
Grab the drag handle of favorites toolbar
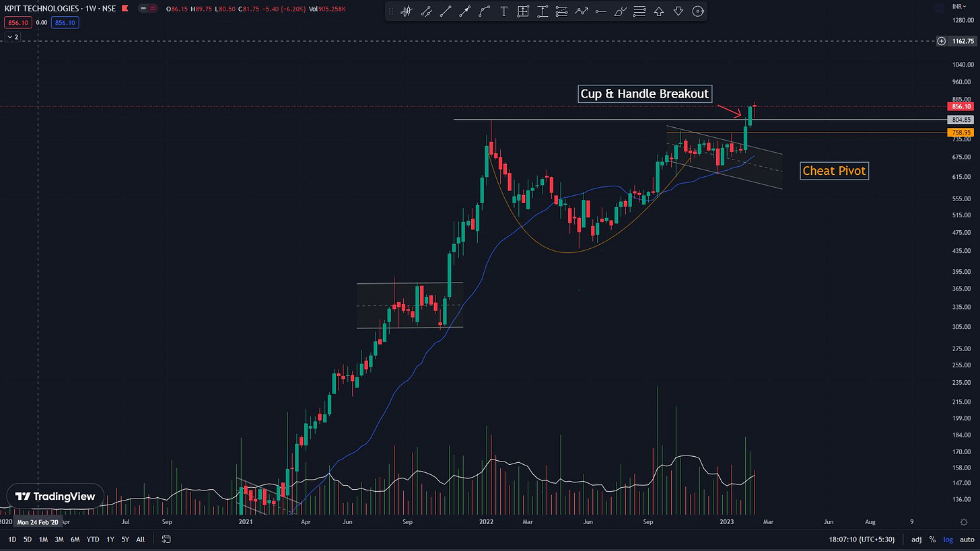[392, 11]
